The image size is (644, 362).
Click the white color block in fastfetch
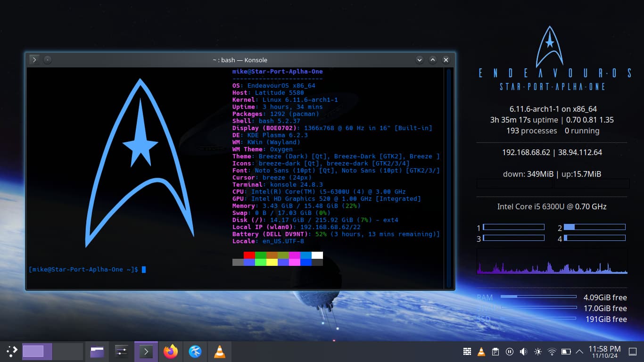tap(317, 255)
